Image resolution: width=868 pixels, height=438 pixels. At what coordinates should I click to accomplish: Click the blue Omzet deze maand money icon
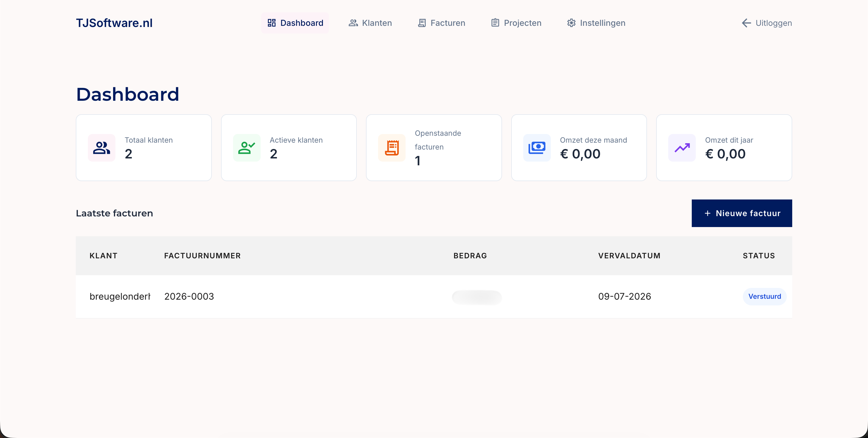pyautogui.click(x=537, y=148)
